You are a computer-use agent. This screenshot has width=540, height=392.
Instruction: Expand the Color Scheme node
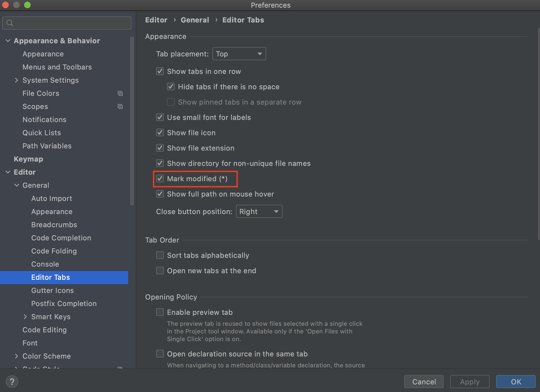(x=16, y=356)
